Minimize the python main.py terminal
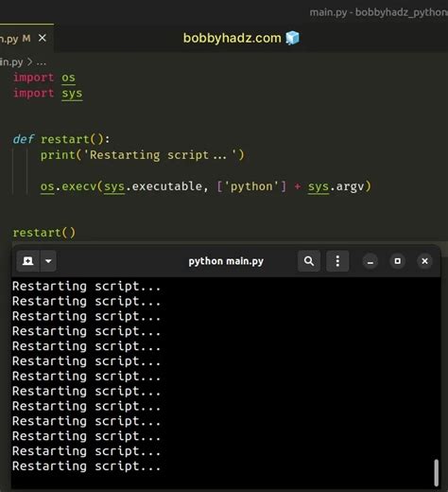448x492 pixels. (x=370, y=261)
